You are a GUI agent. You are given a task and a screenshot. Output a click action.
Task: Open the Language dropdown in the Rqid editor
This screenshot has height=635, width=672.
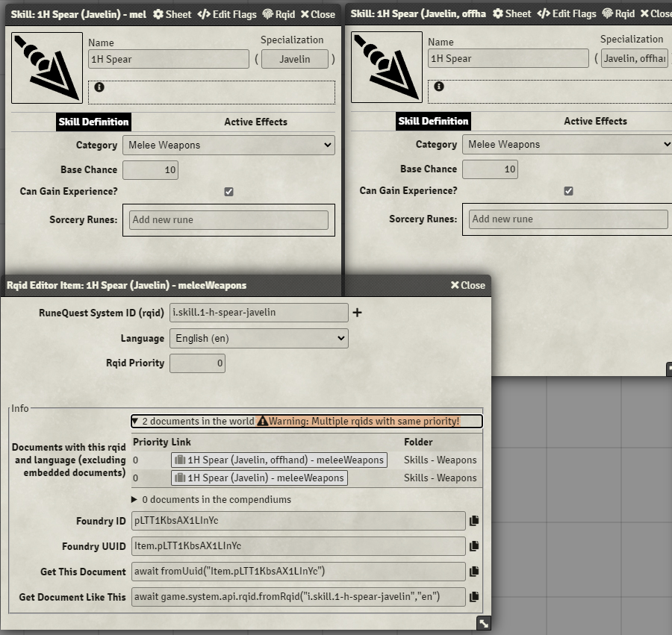pos(259,338)
